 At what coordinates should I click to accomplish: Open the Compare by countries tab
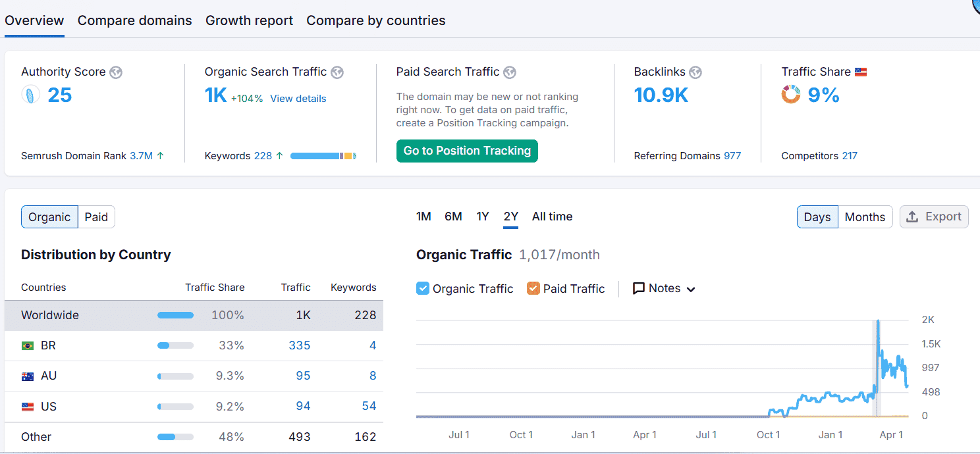[x=376, y=20]
